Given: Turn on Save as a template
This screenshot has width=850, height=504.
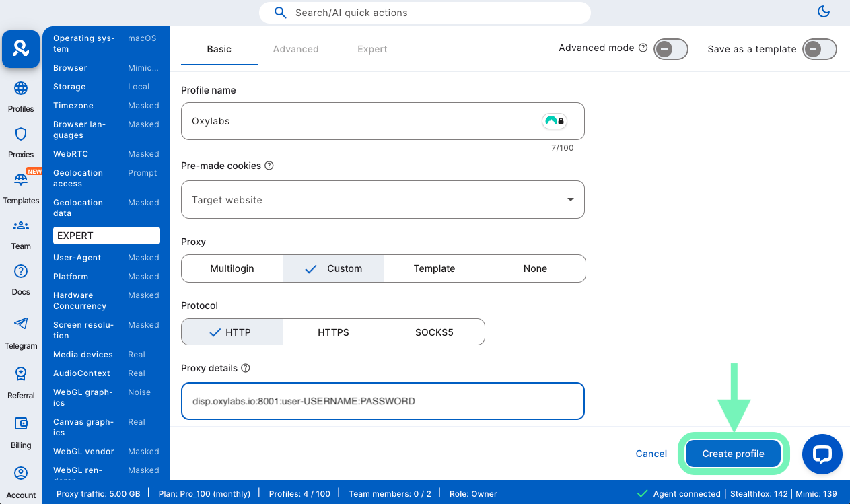Looking at the screenshot, I should pos(819,49).
